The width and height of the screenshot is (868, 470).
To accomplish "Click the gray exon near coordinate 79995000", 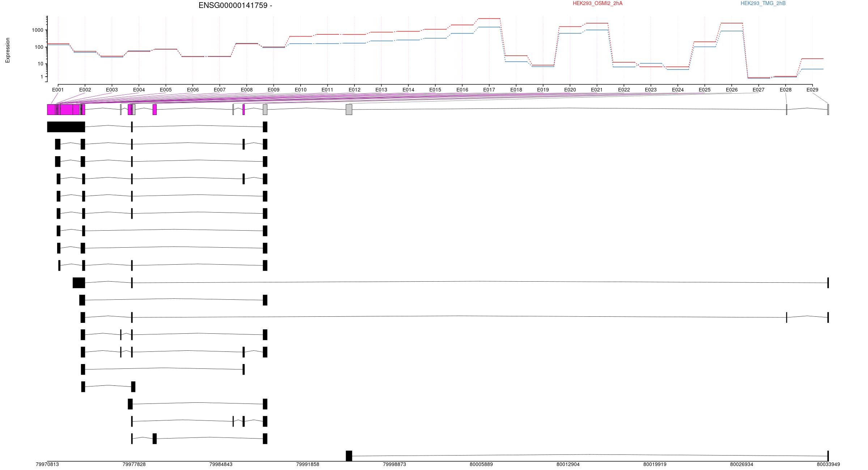I will tap(349, 110).
